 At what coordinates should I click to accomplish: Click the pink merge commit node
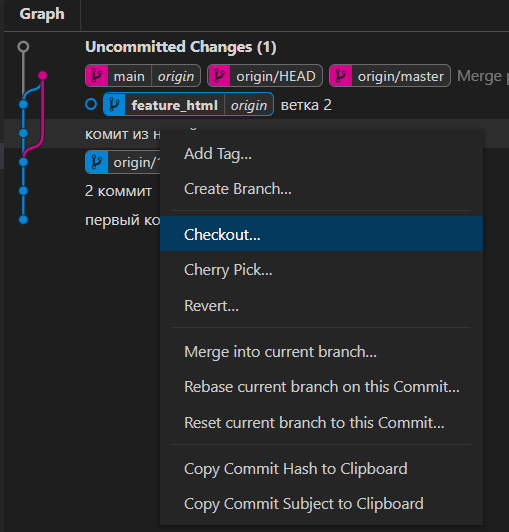tap(42, 75)
